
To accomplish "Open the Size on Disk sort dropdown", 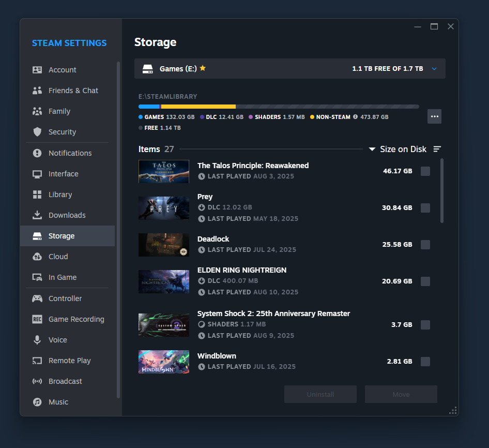I will tap(398, 149).
